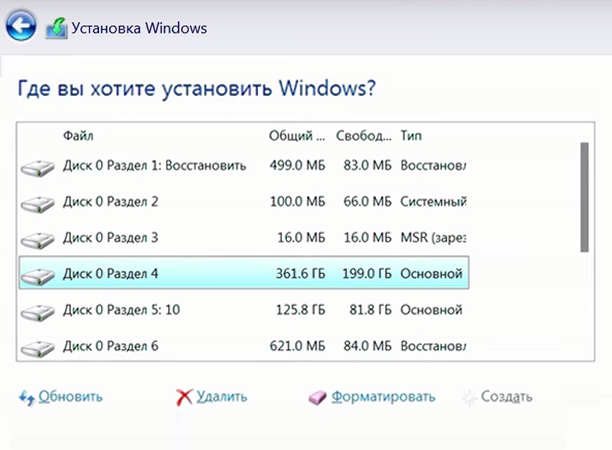Click drive icon of Диск 0 Раздел 6
612x450 pixels.
[x=37, y=349]
